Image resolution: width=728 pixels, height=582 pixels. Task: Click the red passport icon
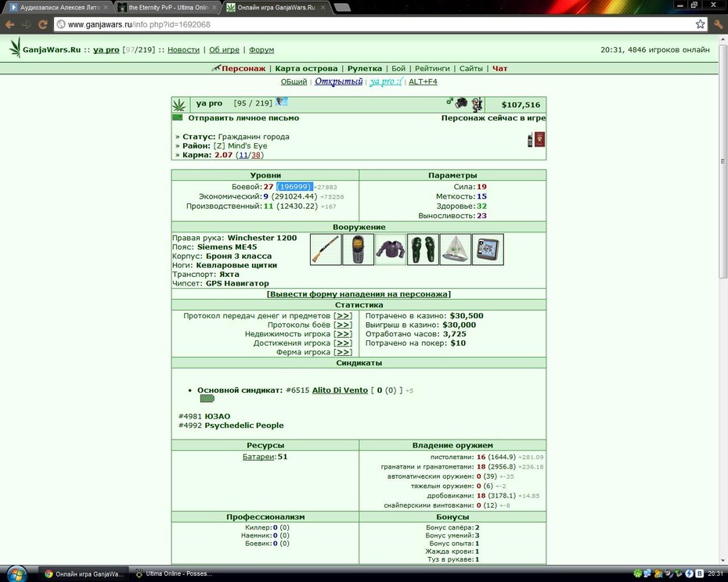coord(539,139)
